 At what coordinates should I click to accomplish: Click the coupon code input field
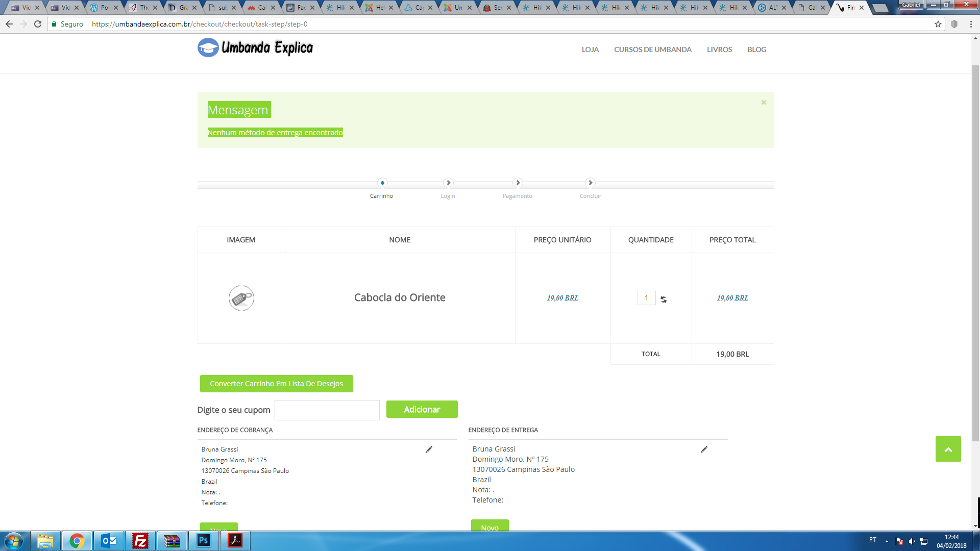[x=327, y=410]
